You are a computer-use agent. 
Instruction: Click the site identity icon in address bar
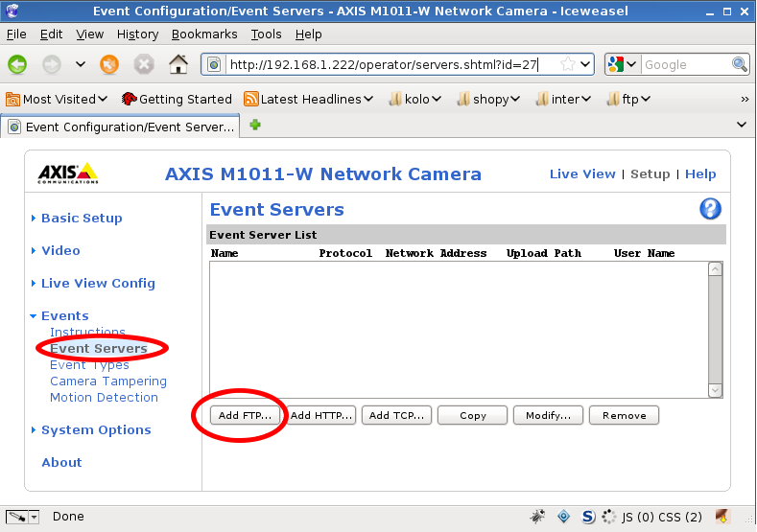click(x=214, y=64)
